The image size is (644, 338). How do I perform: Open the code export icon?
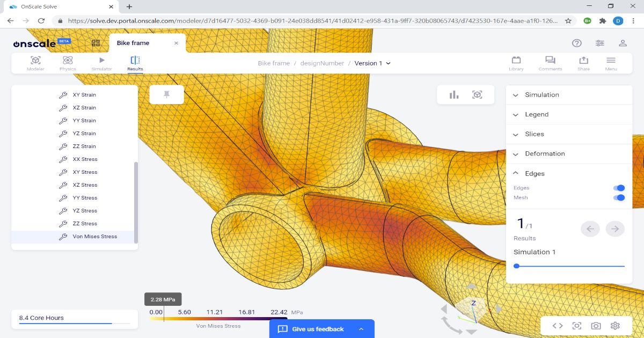[x=557, y=326]
